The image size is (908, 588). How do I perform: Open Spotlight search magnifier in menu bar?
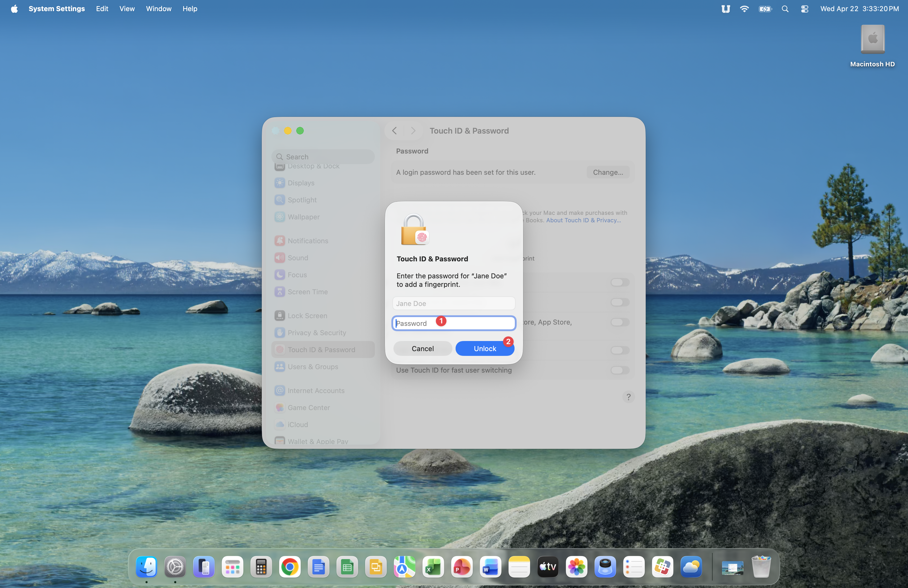(785, 9)
